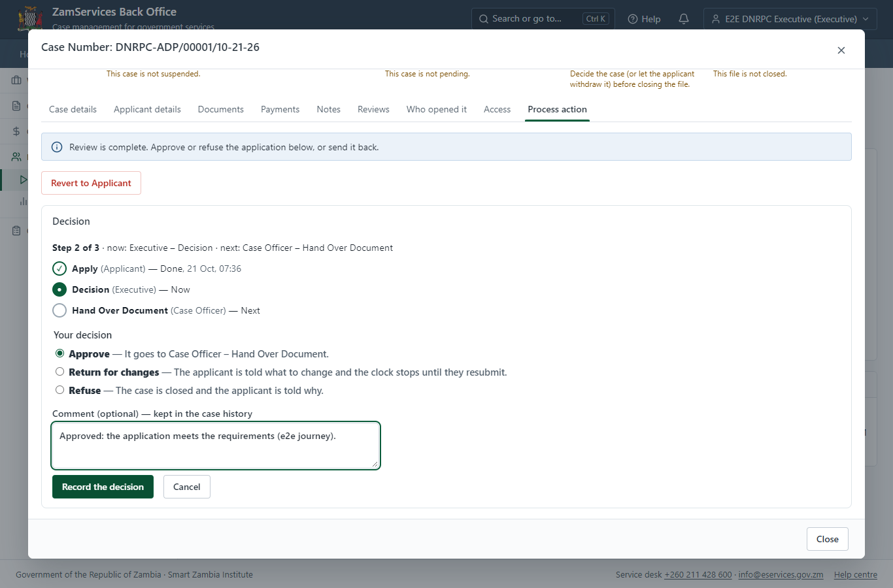The height and width of the screenshot is (588, 893).
Task: Switch to the Reviews tab
Action: click(373, 109)
